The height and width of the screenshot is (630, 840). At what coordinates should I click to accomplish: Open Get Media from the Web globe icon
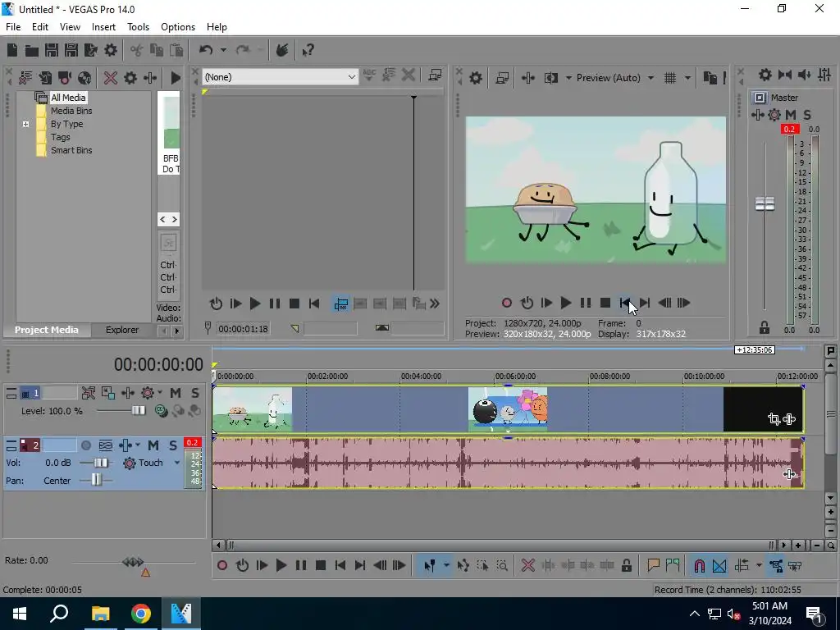[x=84, y=78]
